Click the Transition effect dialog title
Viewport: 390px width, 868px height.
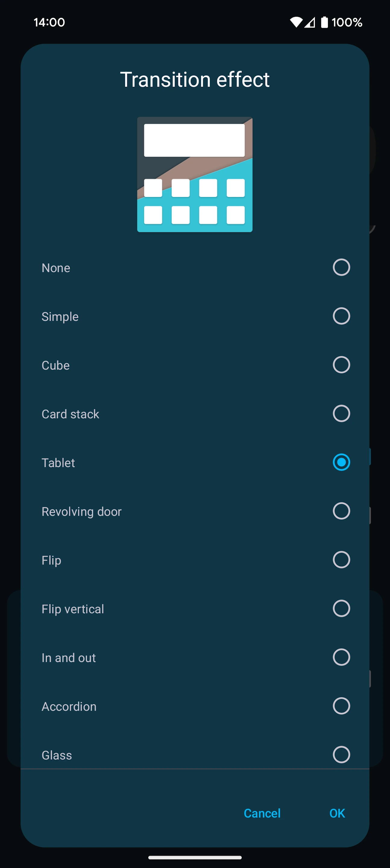pos(195,80)
